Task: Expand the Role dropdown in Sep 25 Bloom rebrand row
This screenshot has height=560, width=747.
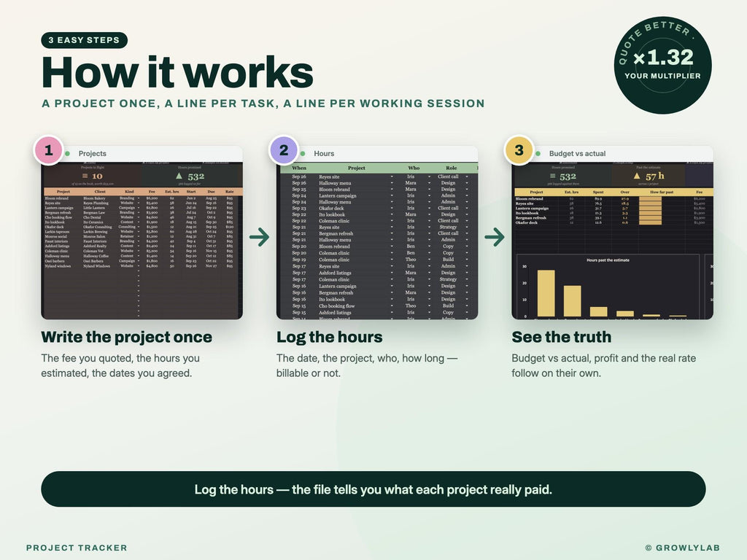Action: tap(467, 190)
